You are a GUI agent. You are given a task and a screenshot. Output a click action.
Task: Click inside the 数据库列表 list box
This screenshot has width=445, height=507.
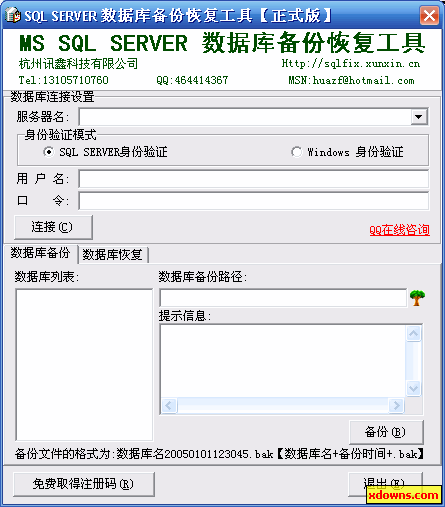tap(84, 365)
